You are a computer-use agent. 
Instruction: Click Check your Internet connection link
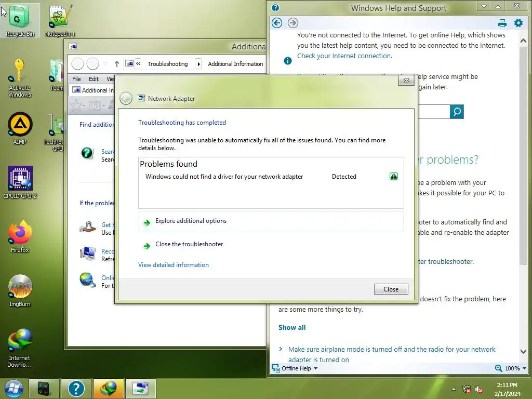(x=344, y=56)
